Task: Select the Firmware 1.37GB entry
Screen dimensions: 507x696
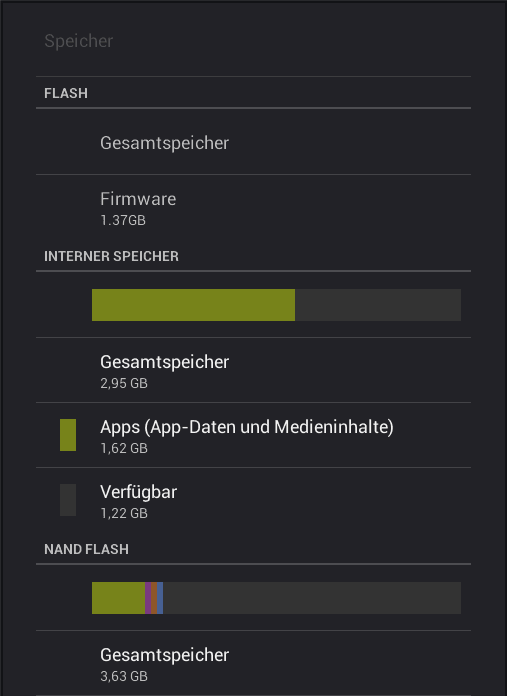Action: pyautogui.click(x=254, y=207)
